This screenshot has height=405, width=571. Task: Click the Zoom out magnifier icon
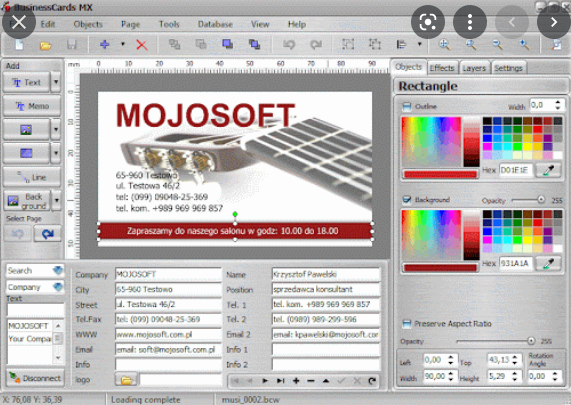pos(497,44)
